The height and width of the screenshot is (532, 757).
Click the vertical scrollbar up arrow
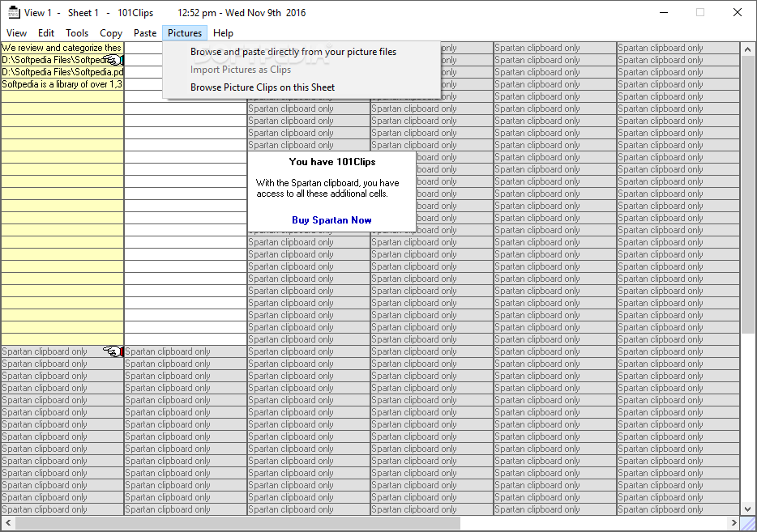pyautogui.click(x=747, y=49)
